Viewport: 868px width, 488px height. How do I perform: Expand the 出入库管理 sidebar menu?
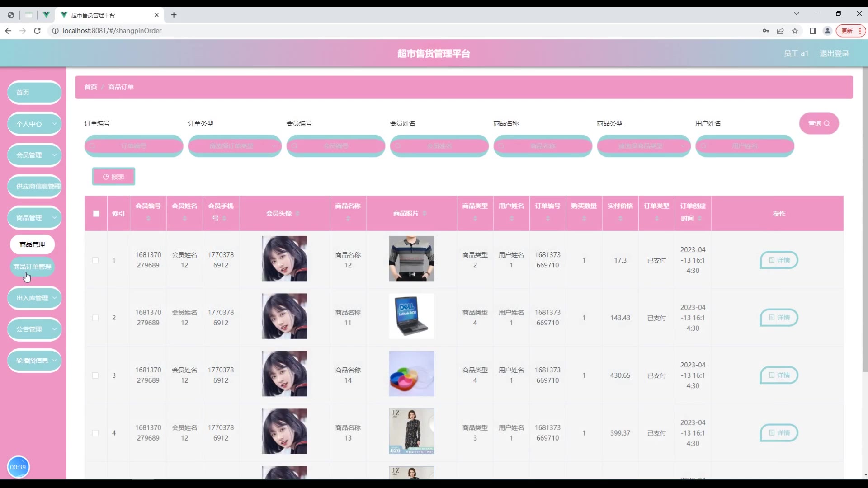point(34,298)
